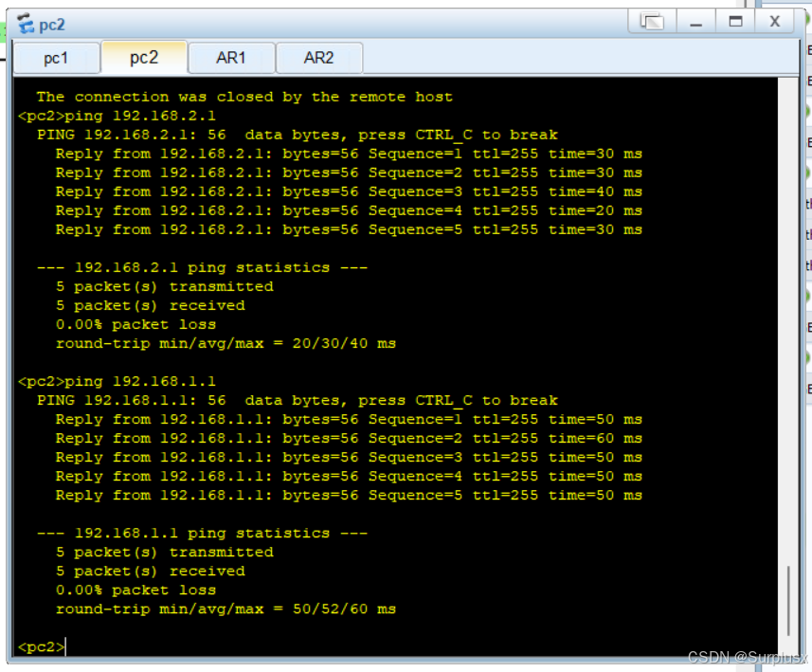The height and width of the screenshot is (672, 812).
Task: Click 'The connection was closed by the remote host'
Action: click(x=244, y=97)
